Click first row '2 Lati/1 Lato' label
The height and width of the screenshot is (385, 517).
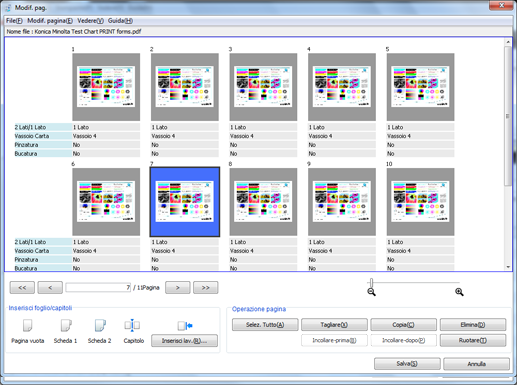coord(43,127)
